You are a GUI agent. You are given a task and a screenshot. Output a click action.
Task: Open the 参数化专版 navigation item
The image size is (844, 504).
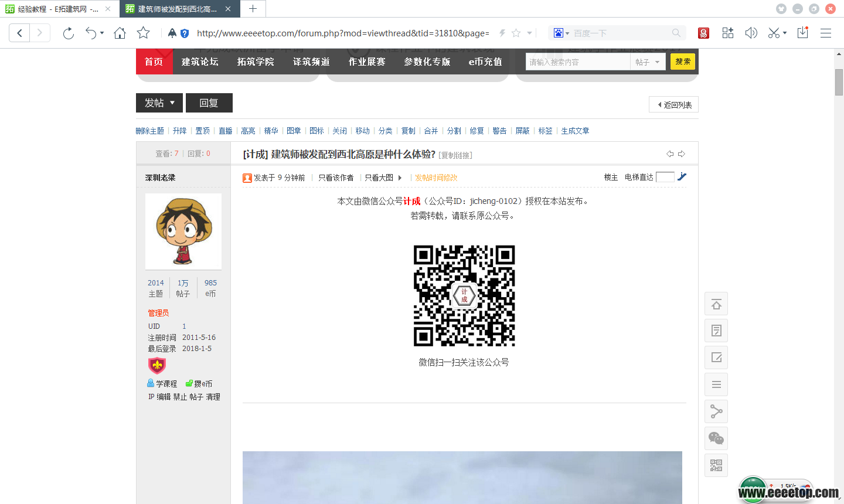tap(427, 62)
